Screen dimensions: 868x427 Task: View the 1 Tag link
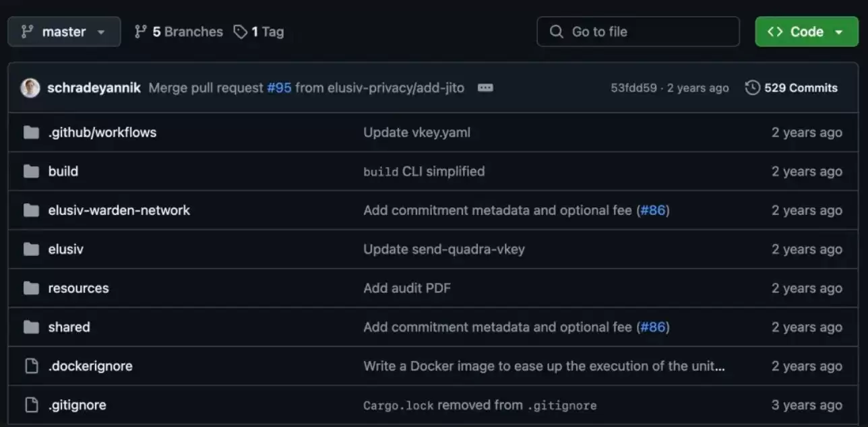(x=259, y=32)
